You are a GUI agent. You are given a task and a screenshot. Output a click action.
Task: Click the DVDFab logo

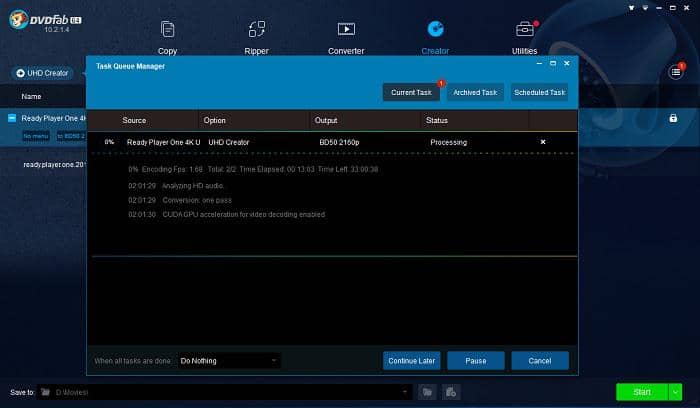coord(44,20)
